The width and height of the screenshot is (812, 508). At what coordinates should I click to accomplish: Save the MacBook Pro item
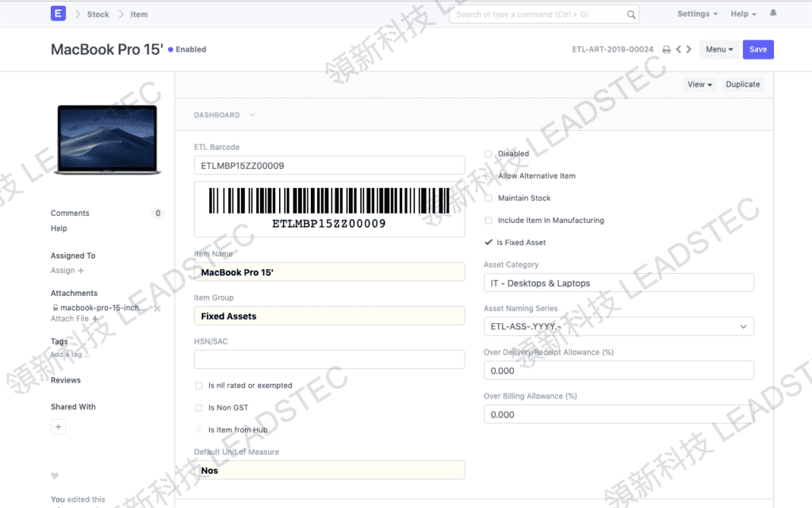[x=758, y=49]
